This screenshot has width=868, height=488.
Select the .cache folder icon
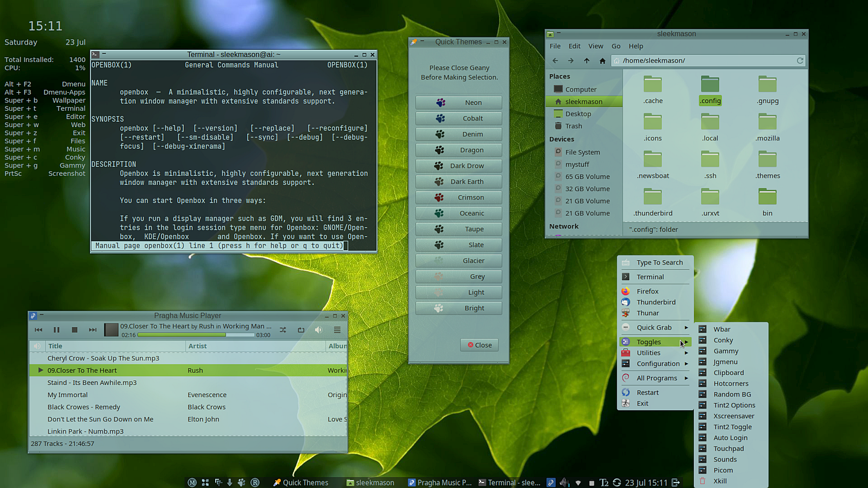coord(653,90)
